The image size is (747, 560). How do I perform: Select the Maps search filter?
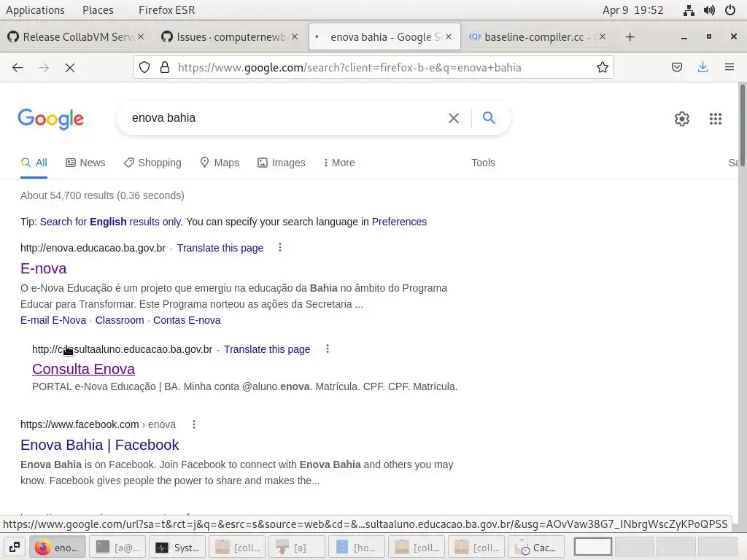tap(220, 163)
